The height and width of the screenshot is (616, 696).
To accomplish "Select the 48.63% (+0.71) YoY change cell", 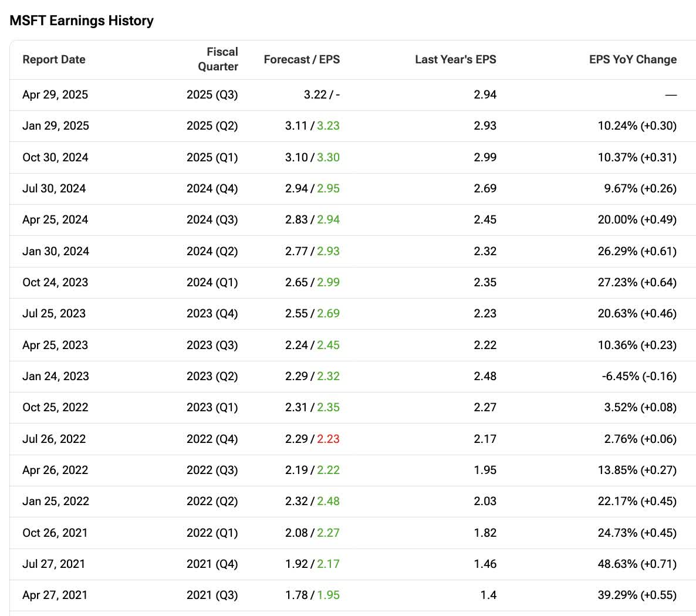I will pyautogui.click(x=637, y=564).
